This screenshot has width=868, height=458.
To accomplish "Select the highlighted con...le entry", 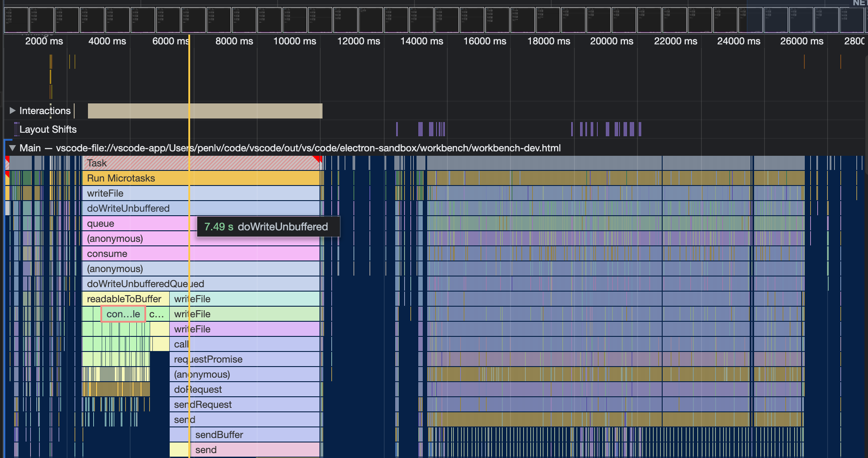I will click(x=123, y=314).
